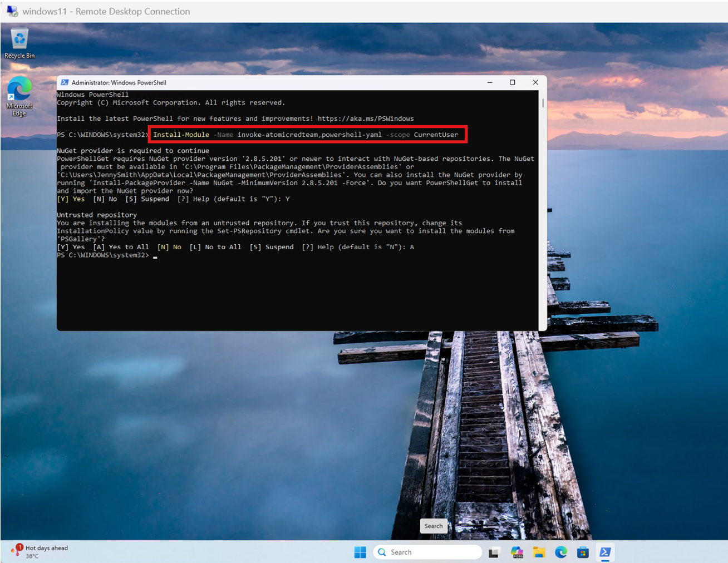Open the Windows Start button
This screenshot has height=563, width=728.
click(360, 552)
